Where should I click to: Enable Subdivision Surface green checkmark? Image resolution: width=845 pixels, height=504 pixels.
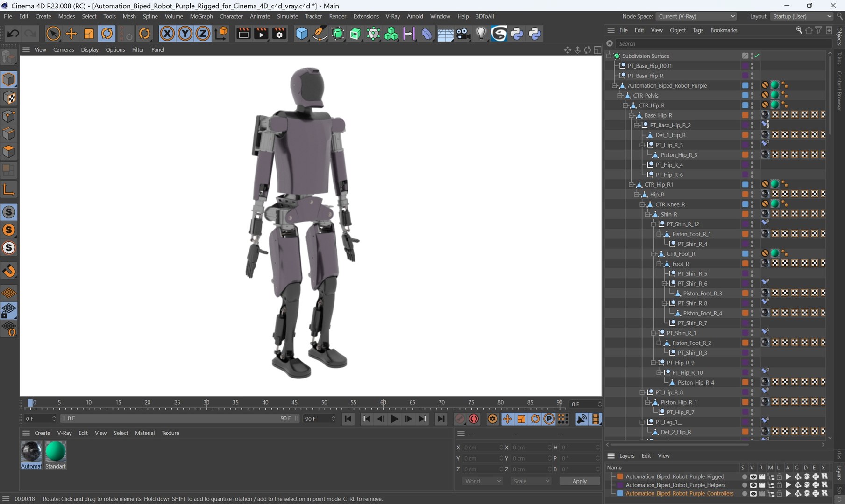coord(757,56)
